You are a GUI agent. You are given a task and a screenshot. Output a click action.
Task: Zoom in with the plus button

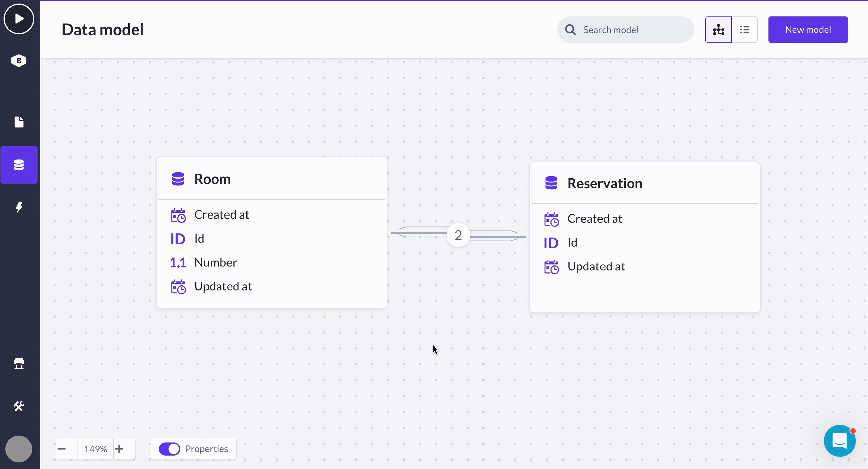[x=119, y=449]
